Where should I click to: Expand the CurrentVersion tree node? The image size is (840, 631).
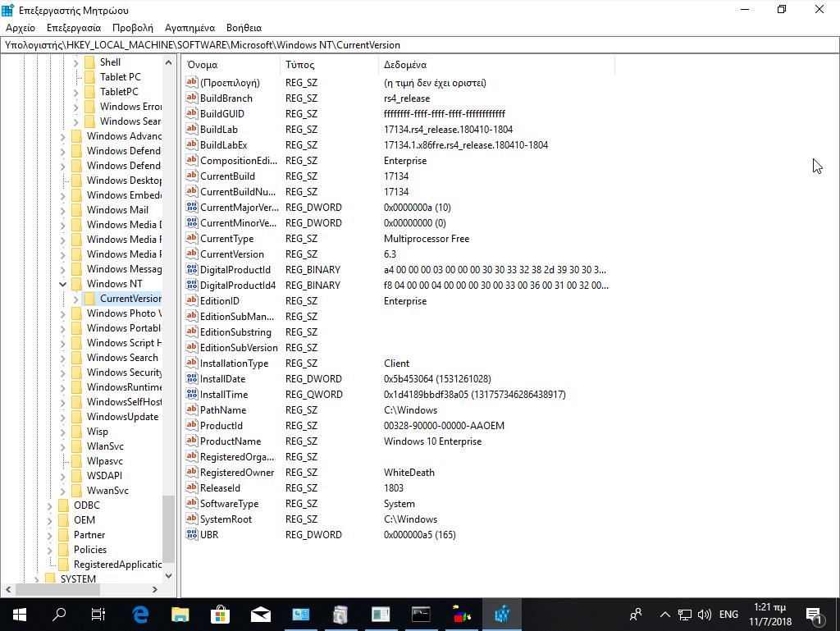[x=75, y=299]
